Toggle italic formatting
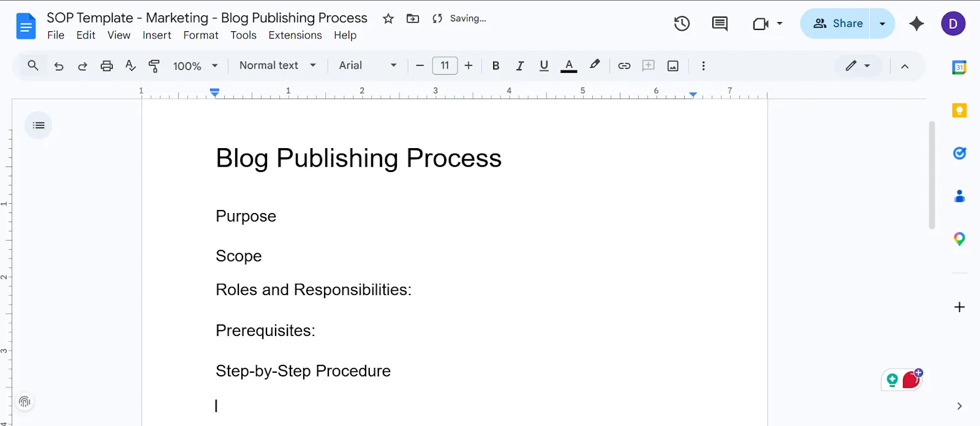Viewport: 980px width, 426px height. 519,65
